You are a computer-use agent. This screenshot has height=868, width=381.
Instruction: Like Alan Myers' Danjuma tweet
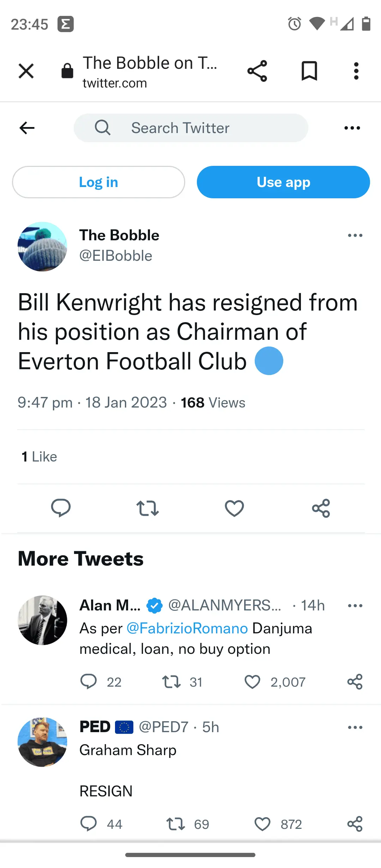coord(253,682)
